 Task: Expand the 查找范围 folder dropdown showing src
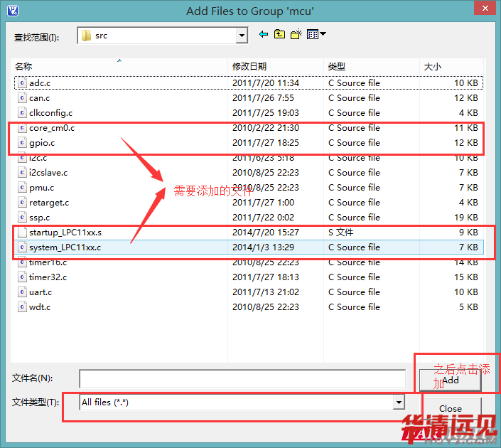pyautogui.click(x=242, y=36)
